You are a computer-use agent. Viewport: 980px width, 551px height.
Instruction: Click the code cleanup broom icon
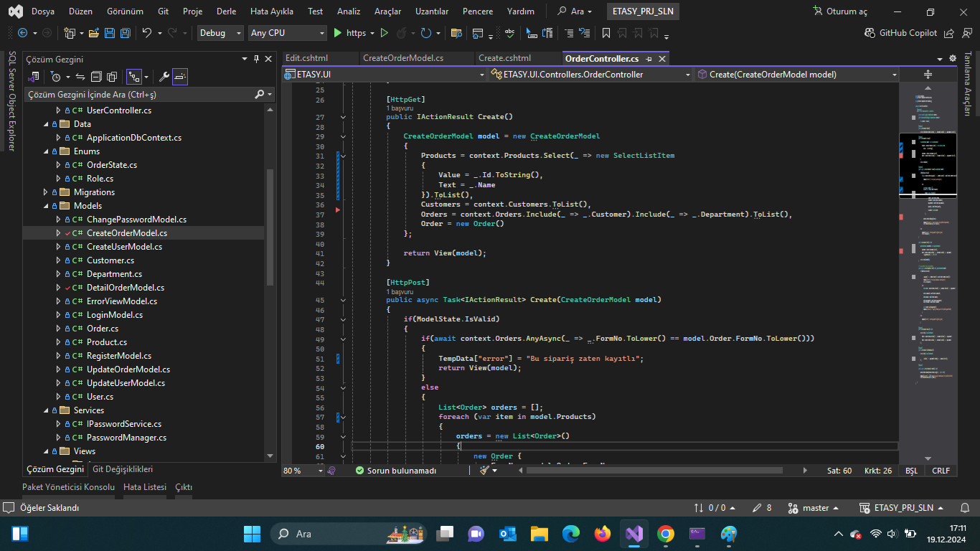coord(484,471)
